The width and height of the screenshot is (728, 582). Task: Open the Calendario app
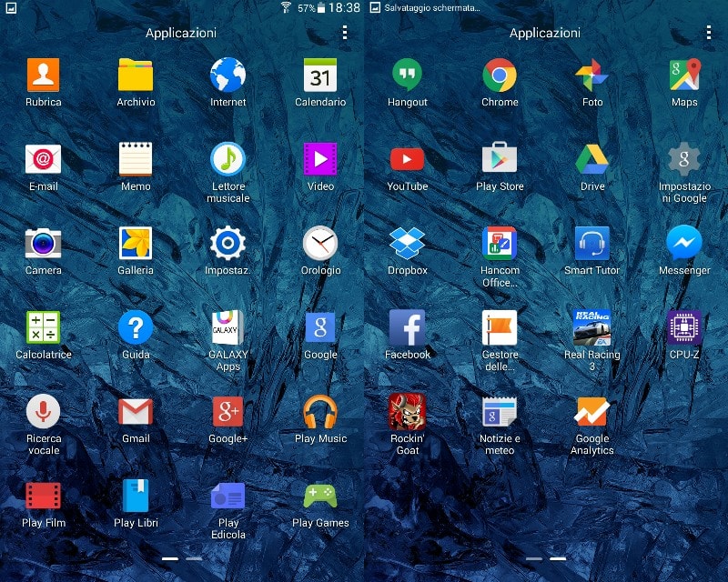tap(320, 75)
